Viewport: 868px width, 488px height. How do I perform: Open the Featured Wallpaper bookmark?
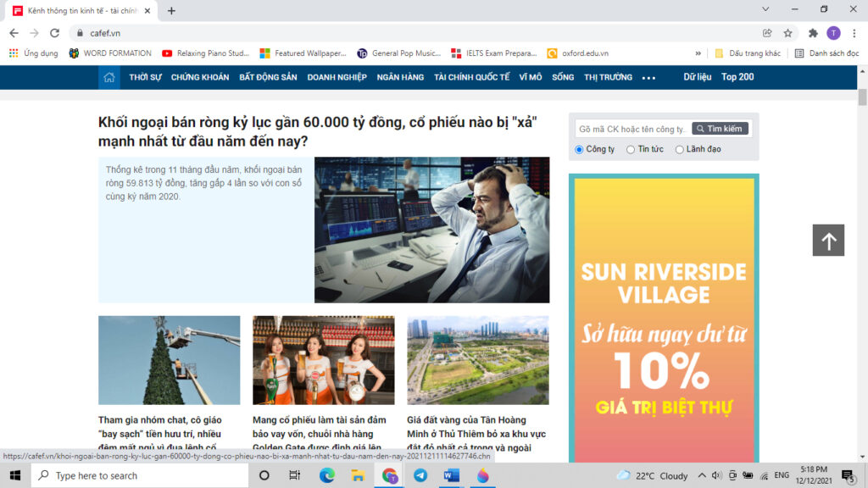click(303, 53)
